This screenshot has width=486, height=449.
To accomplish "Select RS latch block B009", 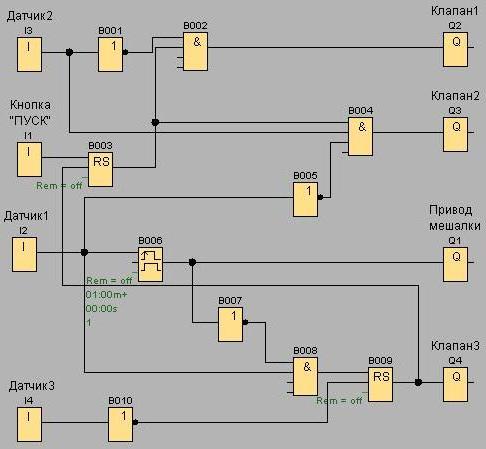I will click(380, 384).
